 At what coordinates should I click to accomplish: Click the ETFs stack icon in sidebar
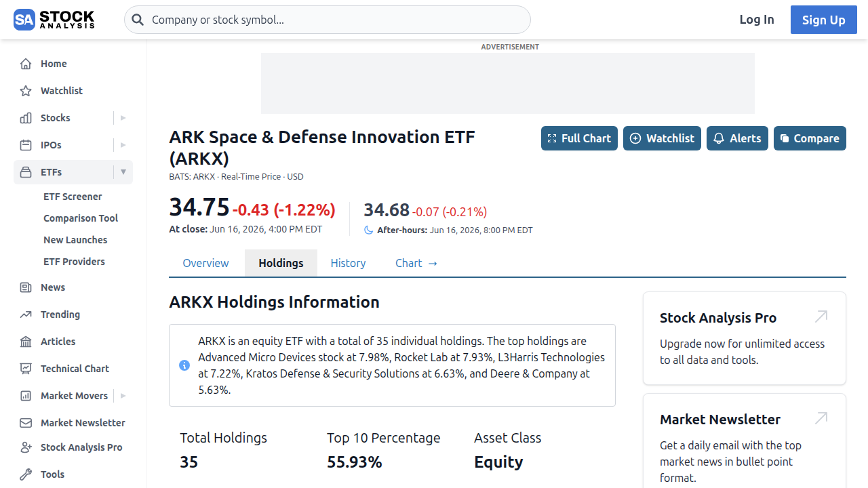pos(26,172)
